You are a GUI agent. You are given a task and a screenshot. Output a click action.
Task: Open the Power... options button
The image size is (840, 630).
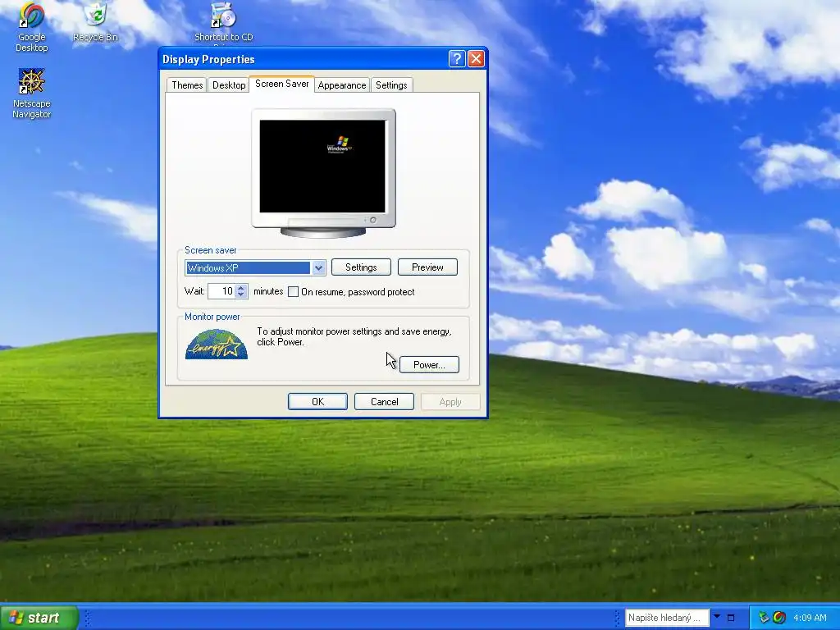pyautogui.click(x=429, y=365)
